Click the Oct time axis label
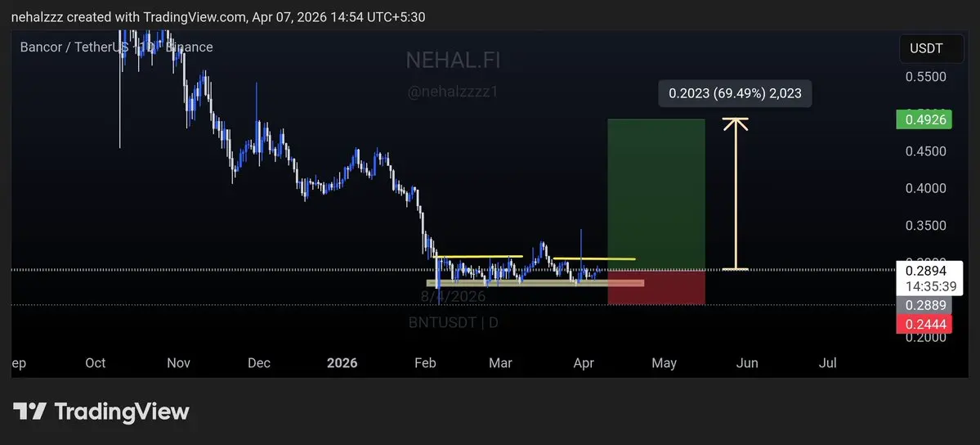This screenshot has width=980, height=445. coord(95,363)
